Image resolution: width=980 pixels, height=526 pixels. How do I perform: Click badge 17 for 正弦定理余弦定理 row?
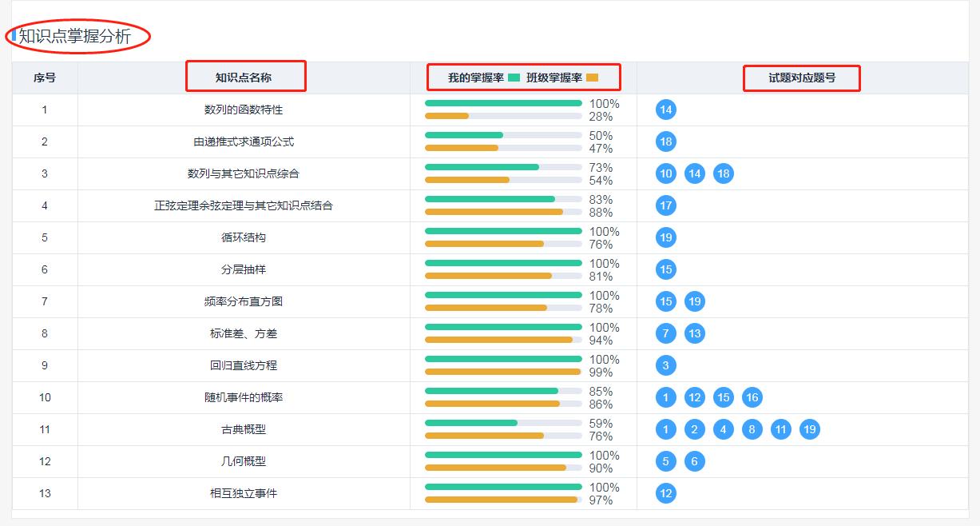(x=665, y=205)
